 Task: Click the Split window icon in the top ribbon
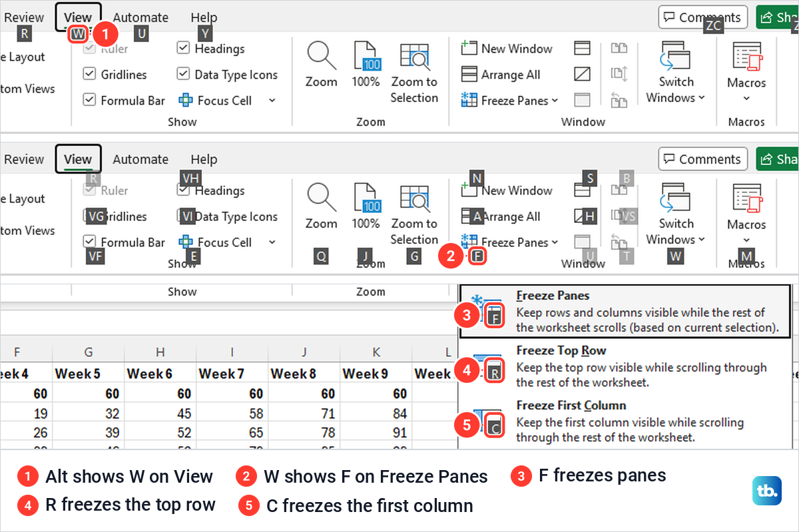582,48
